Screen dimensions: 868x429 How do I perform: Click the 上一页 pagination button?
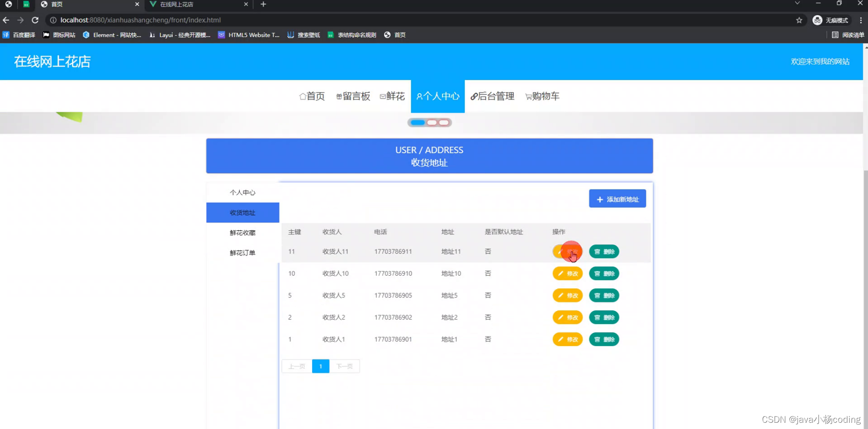(297, 366)
